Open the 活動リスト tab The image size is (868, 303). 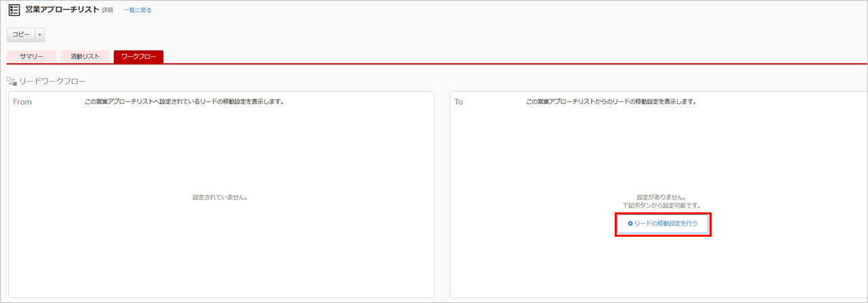85,57
